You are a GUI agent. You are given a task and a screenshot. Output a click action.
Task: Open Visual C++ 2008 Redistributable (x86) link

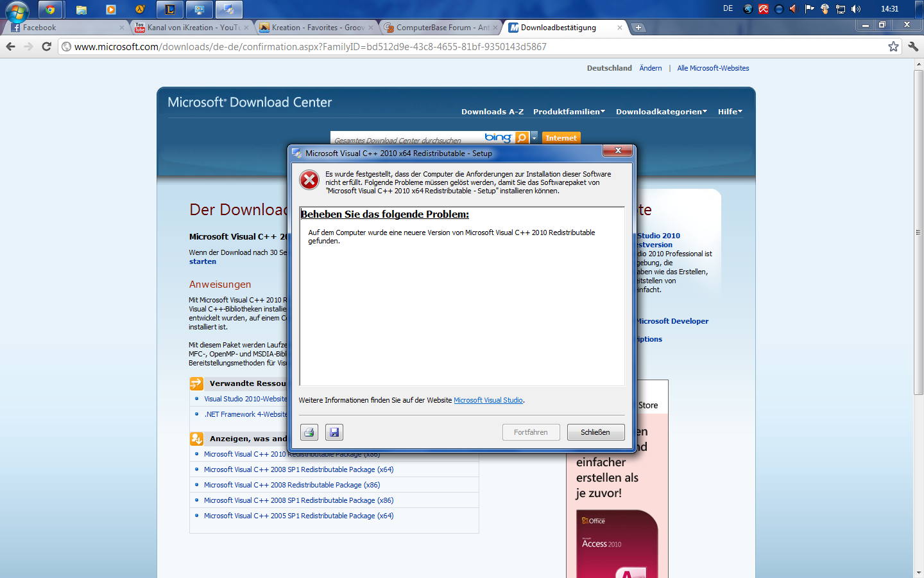pos(292,485)
